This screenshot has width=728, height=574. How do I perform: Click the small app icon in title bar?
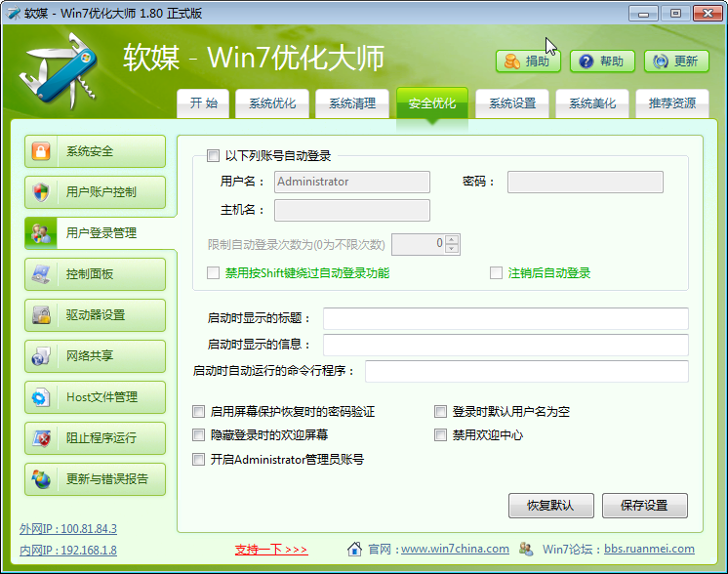point(14,13)
